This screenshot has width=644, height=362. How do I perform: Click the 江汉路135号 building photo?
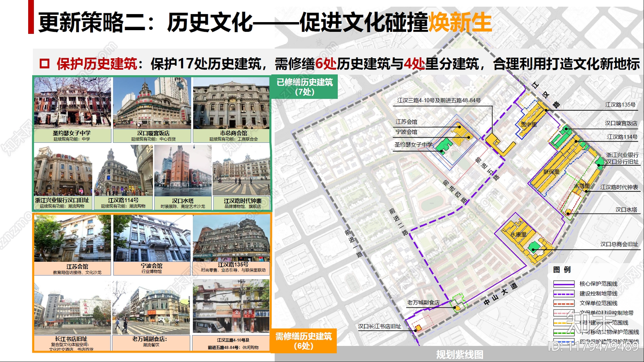231,238
